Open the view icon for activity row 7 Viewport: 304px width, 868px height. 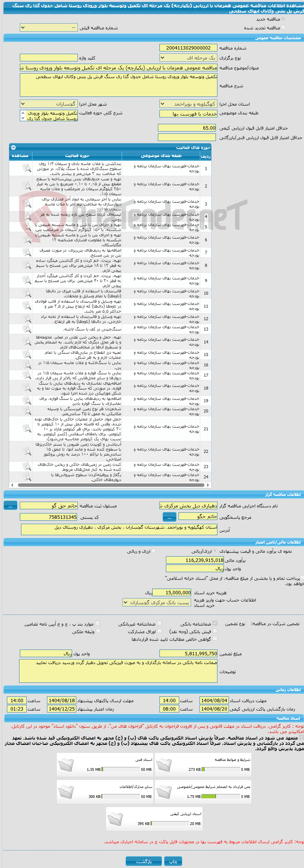[26, 252]
